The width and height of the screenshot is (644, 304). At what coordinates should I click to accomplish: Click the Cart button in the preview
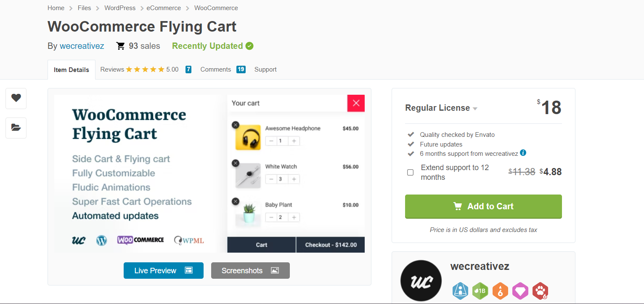point(262,245)
